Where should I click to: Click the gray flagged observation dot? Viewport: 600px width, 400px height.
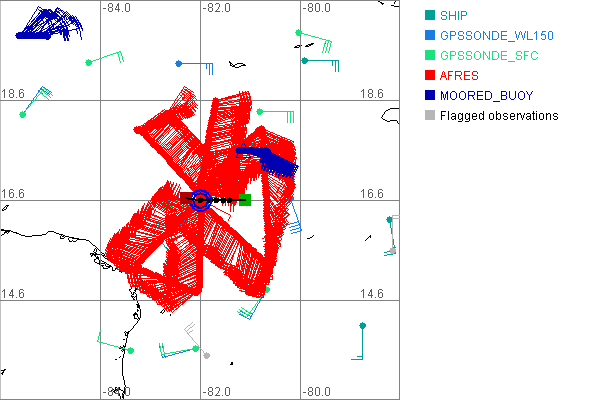[x=206, y=355]
